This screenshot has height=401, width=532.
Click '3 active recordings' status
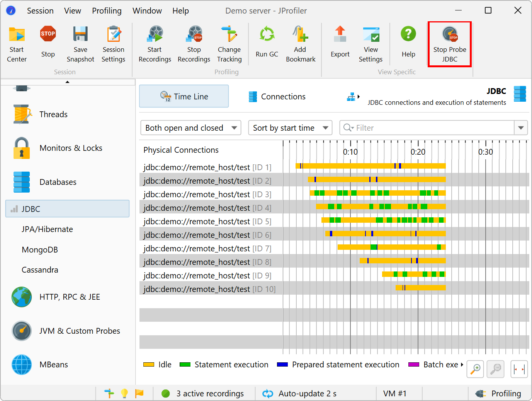click(203, 394)
